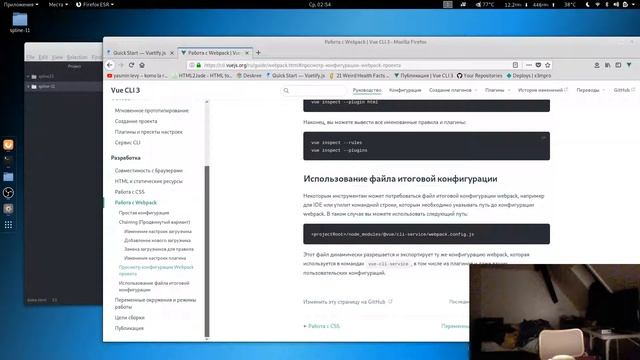Open Приложения menu in top panel
This screenshot has height=360, width=640.
point(21,4)
